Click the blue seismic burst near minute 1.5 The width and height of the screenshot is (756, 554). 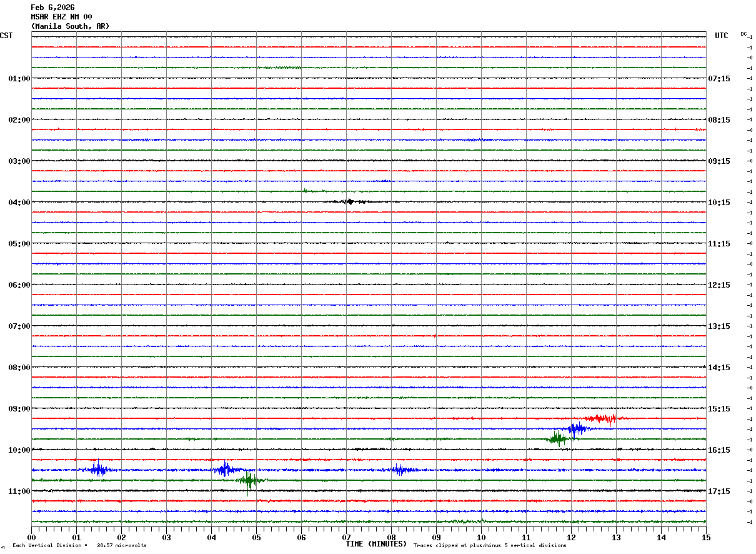click(x=98, y=469)
